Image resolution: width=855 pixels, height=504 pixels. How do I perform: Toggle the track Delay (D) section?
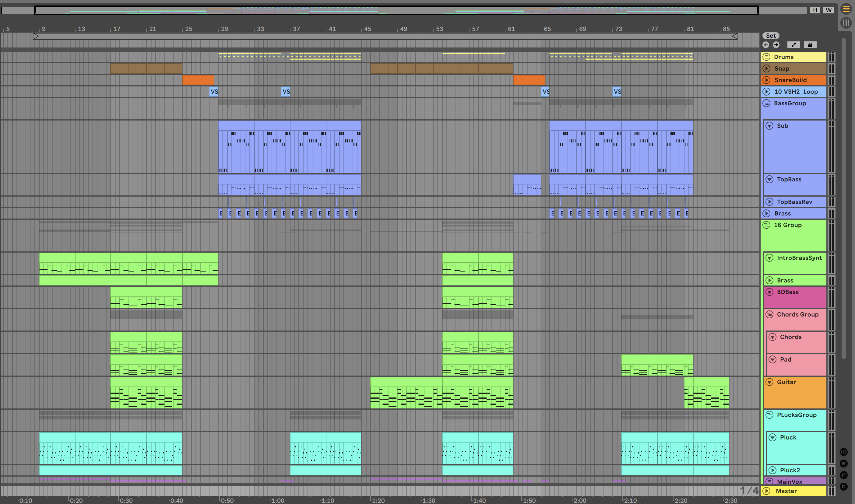coord(843,487)
